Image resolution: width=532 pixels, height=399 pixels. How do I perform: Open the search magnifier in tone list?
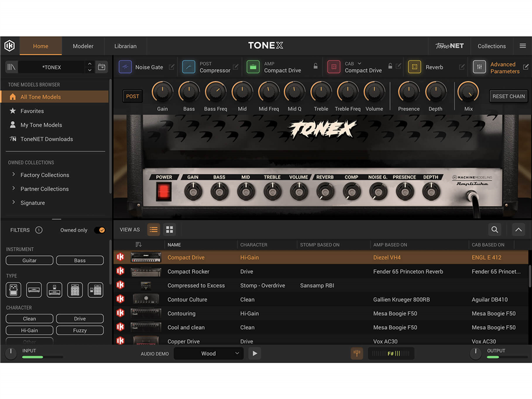495,230
